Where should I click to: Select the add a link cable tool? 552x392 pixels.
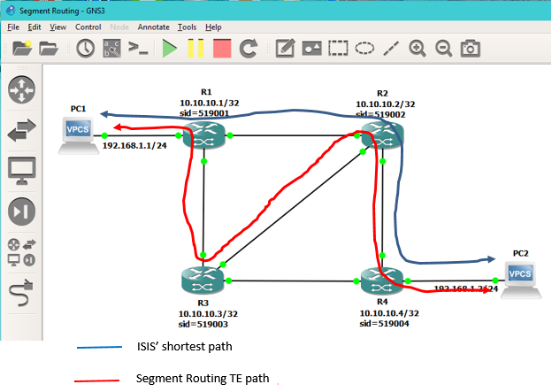click(21, 290)
